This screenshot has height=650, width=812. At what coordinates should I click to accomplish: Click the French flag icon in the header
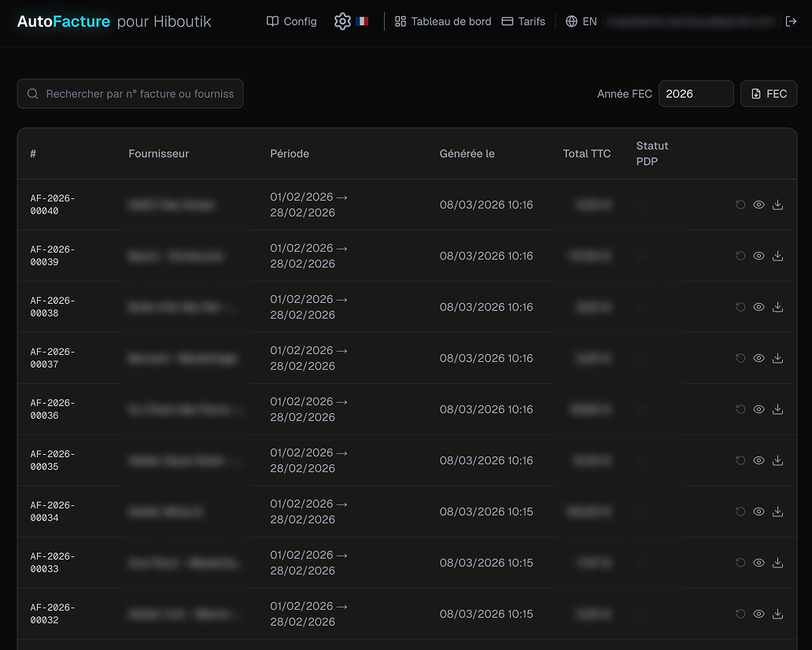(361, 21)
